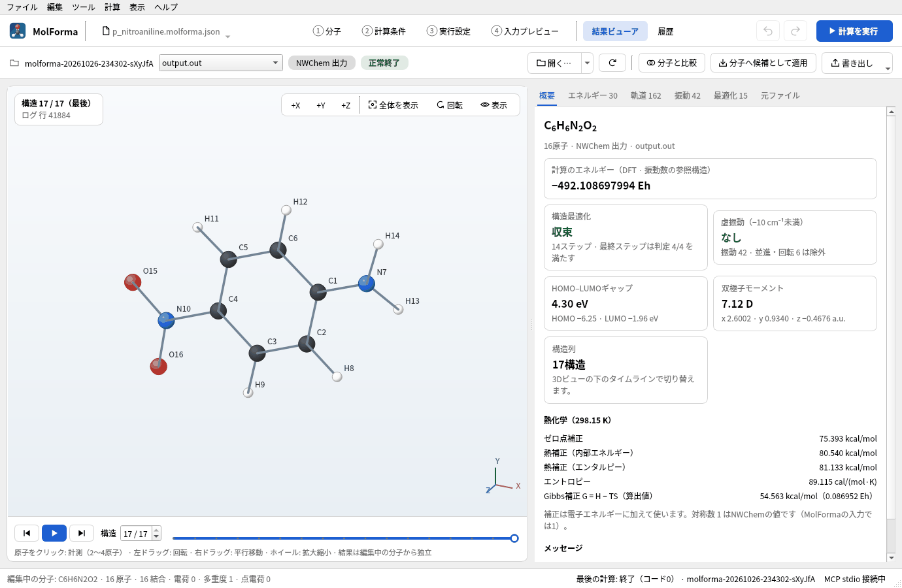Open the 計算 menu
This screenshot has height=588, width=902.
pyautogui.click(x=112, y=7)
